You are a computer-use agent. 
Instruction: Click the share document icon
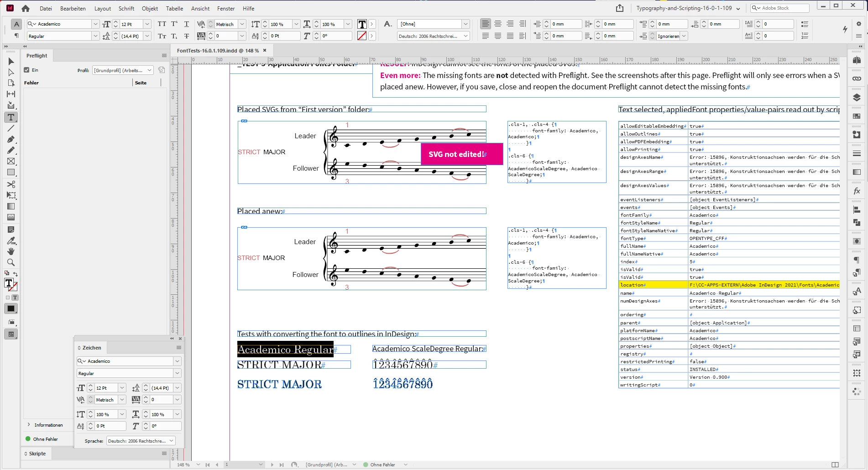click(619, 8)
